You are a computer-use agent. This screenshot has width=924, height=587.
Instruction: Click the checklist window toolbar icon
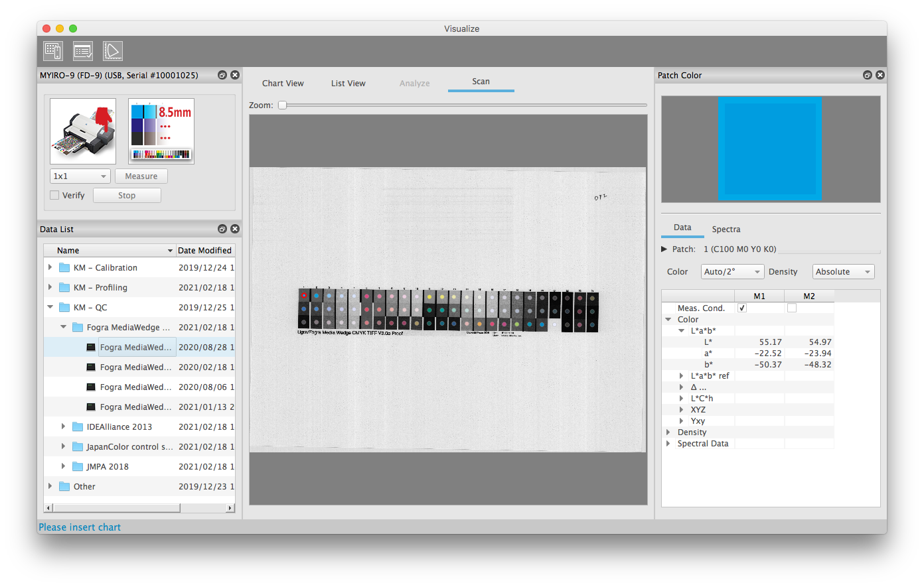[83, 51]
